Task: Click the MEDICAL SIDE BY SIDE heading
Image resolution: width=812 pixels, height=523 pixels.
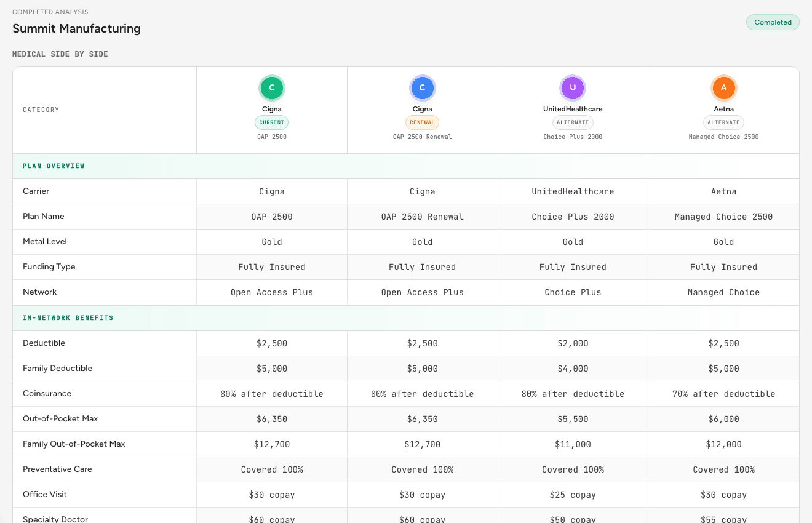Action: coord(60,54)
